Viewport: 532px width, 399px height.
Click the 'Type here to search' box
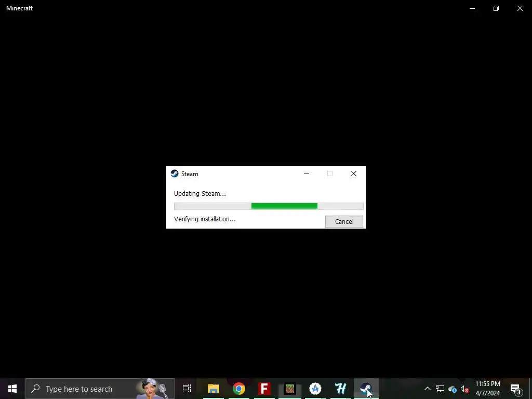pos(100,389)
